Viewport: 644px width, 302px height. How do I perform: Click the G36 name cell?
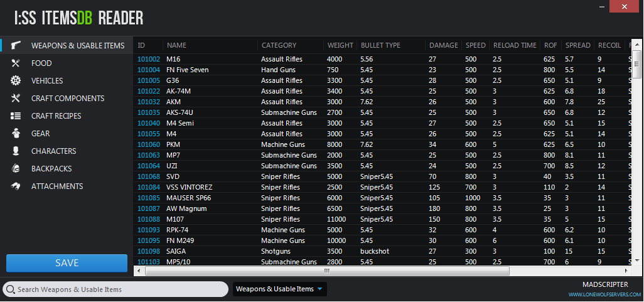tap(173, 80)
